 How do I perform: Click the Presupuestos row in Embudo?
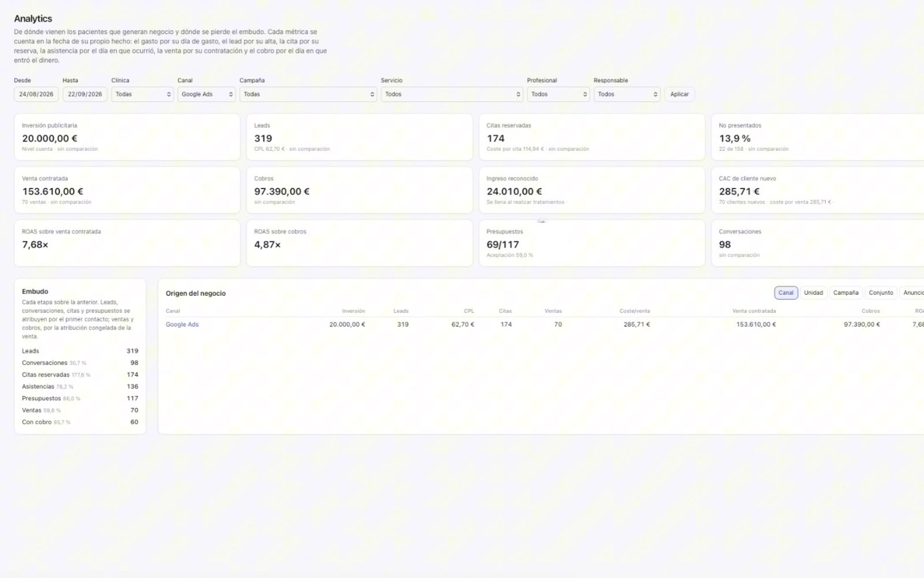point(80,398)
